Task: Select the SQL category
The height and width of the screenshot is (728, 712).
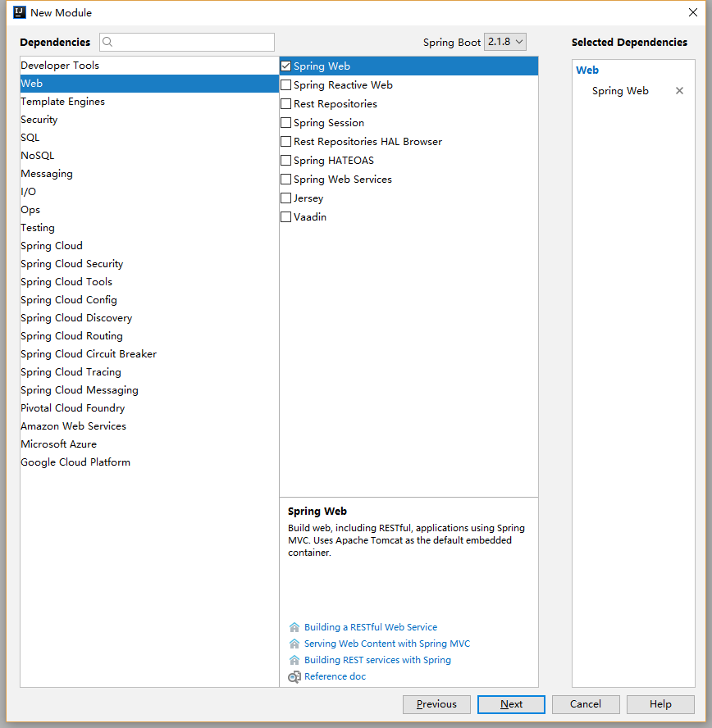Action: click(149, 138)
